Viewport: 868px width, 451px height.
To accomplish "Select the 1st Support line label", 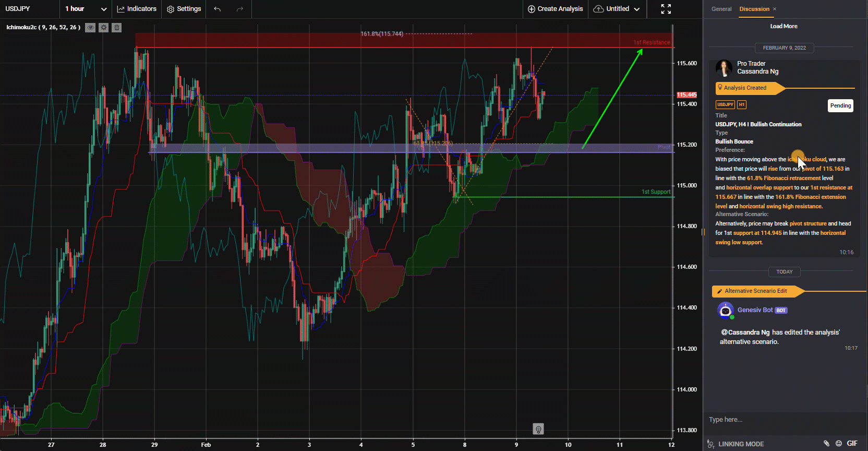I will [656, 192].
